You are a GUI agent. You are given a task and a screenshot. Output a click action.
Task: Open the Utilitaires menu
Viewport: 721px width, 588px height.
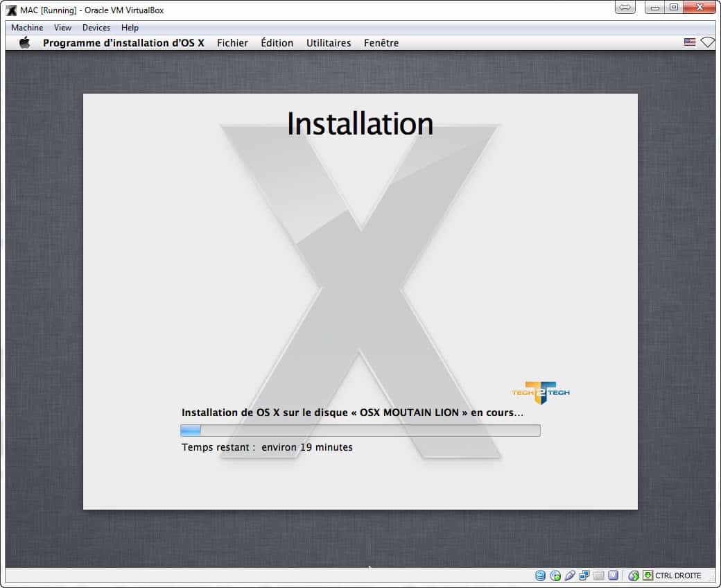[329, 43]
